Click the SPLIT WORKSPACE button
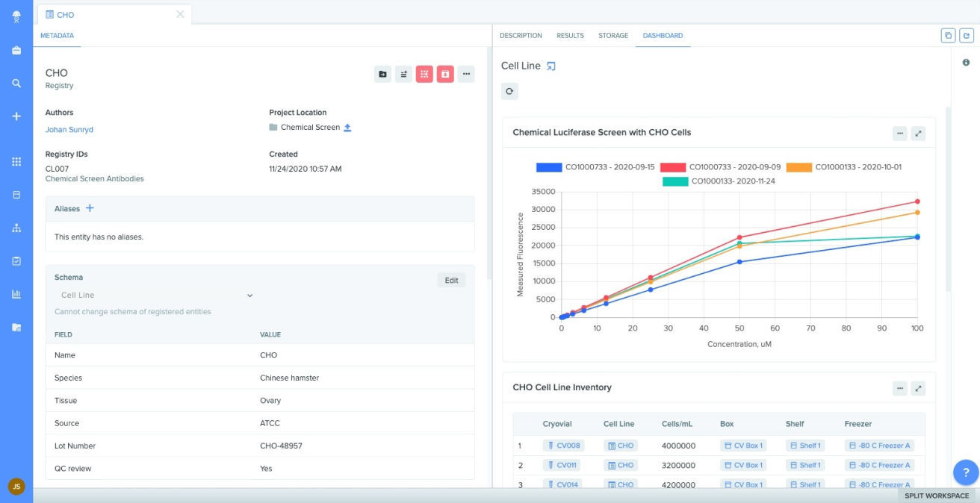The width and height of the screenshot is (980, 503). click(938, 495)
